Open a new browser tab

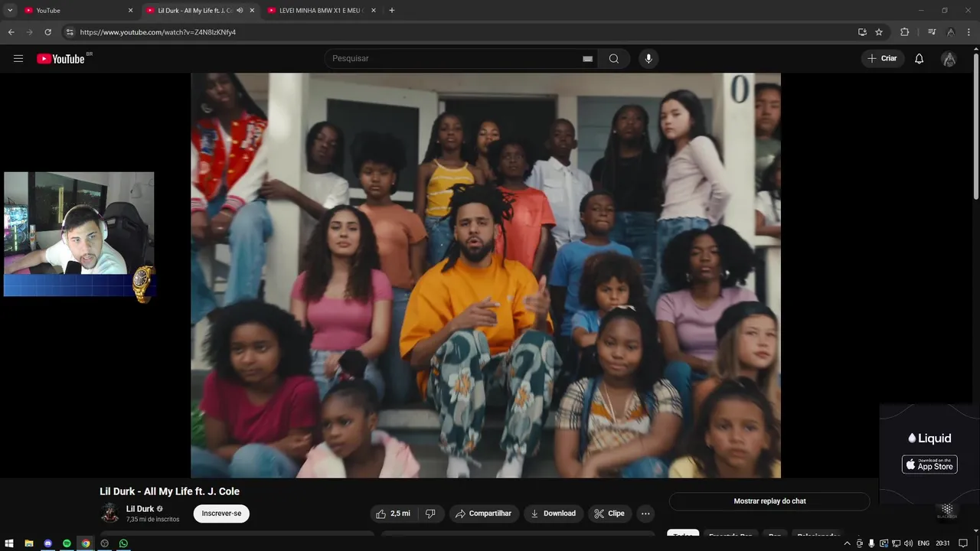click(x=392, y=11)
